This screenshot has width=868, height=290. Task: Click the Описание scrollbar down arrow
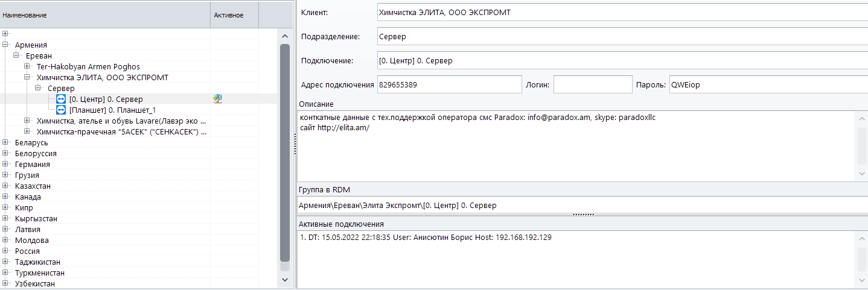click(862, 172)
